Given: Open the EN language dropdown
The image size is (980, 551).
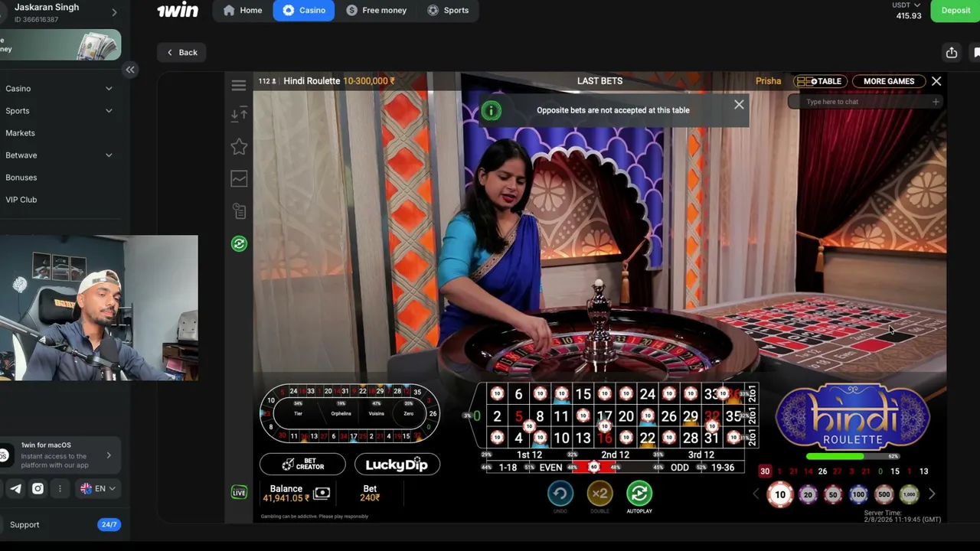Looking at the screenshot, I should point(98,488).
